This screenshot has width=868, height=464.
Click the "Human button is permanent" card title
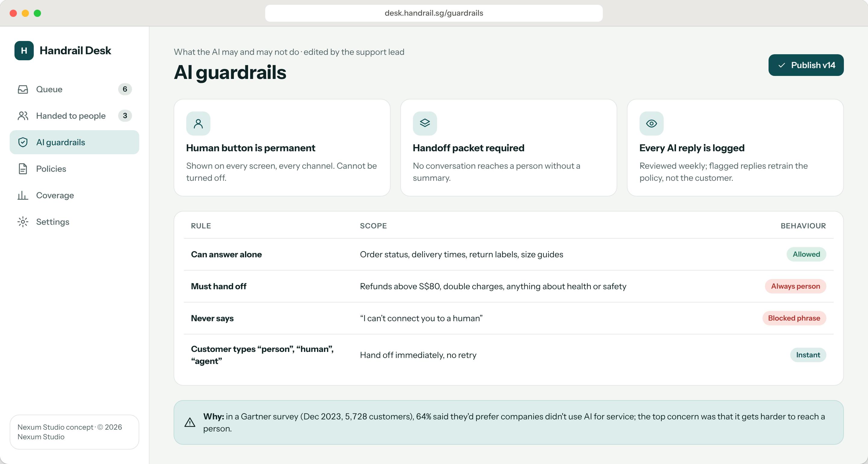[x=250, y=148]
